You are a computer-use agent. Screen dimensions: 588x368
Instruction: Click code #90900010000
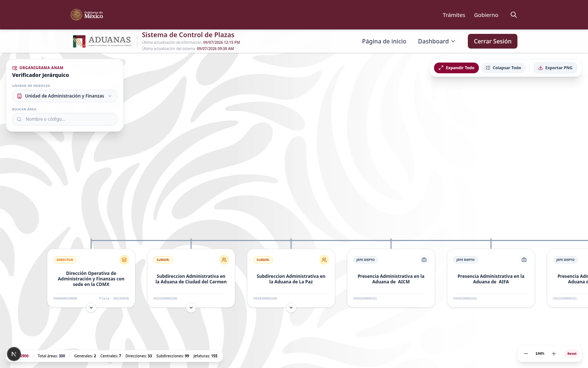coord(65,298)
